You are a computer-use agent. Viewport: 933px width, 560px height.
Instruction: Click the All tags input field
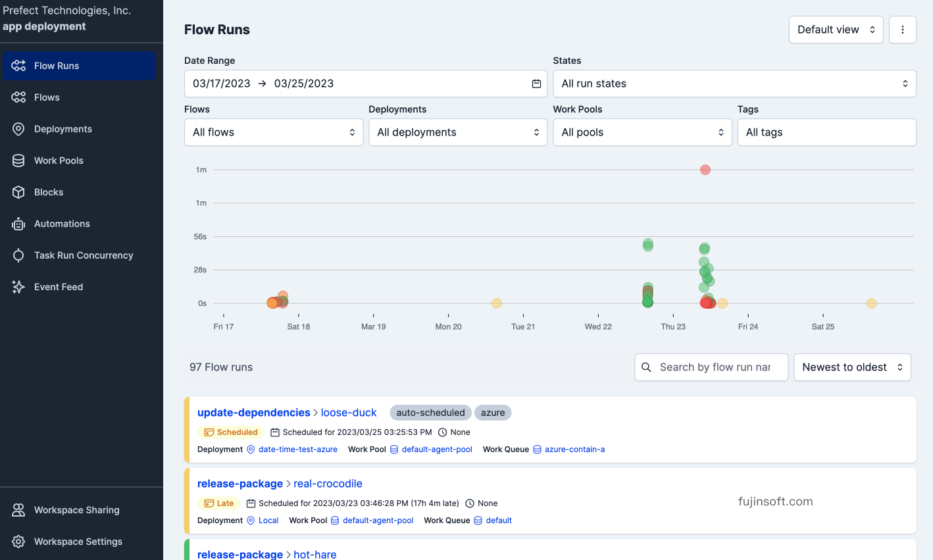pos(826,132)
